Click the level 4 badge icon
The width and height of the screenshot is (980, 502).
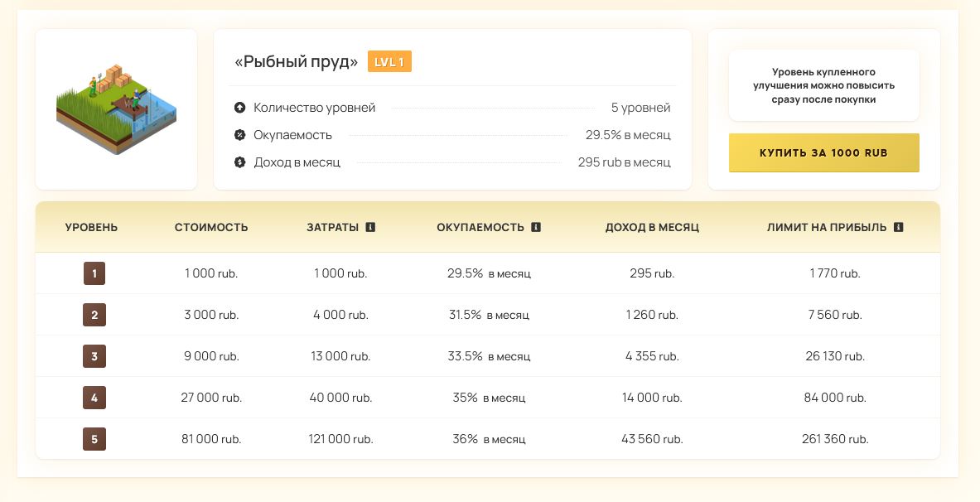click(94, 398)
